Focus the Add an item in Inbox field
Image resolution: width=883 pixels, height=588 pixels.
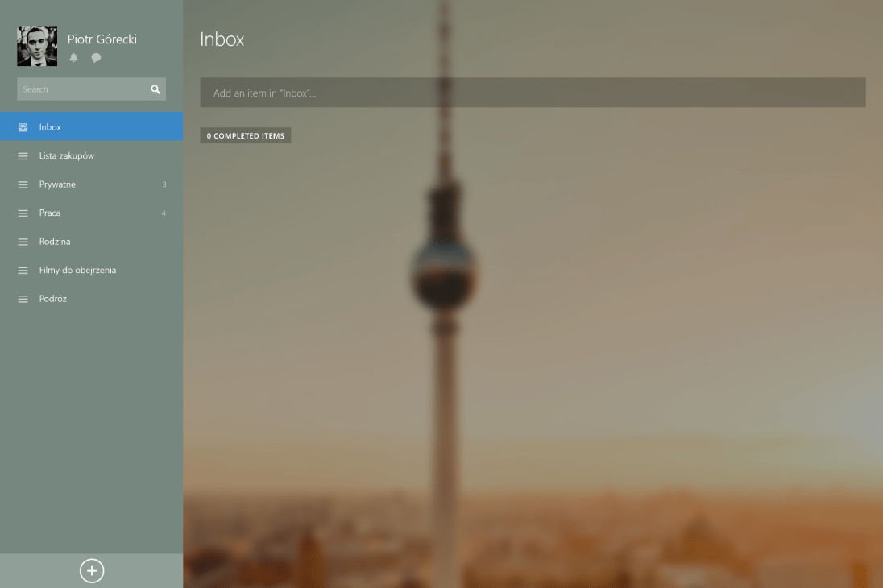(x=533, y=93)
